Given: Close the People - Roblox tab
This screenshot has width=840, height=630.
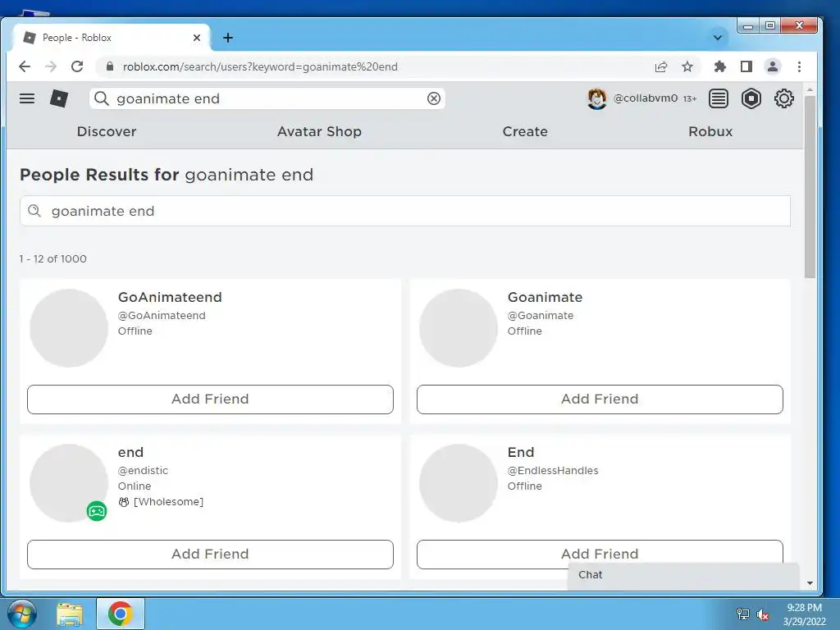Looking at the screenshot, I should click(197, 38).
